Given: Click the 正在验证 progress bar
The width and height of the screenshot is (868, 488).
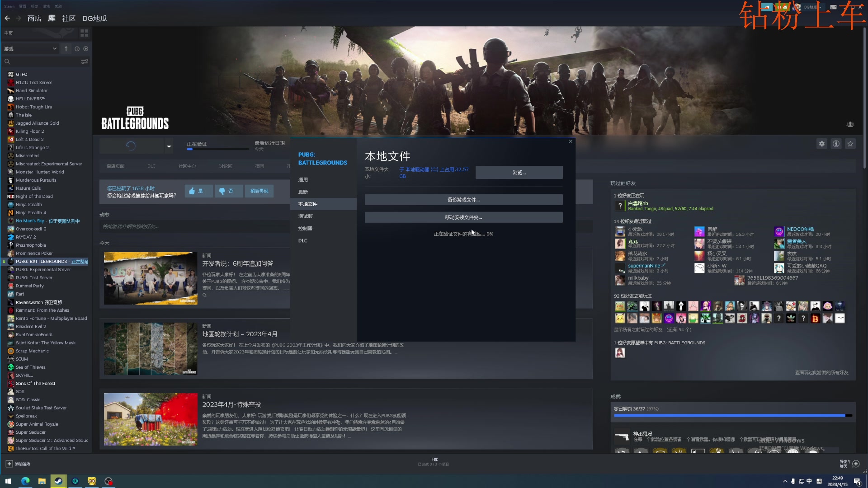Looking at the screenshot, I should 217,149.
